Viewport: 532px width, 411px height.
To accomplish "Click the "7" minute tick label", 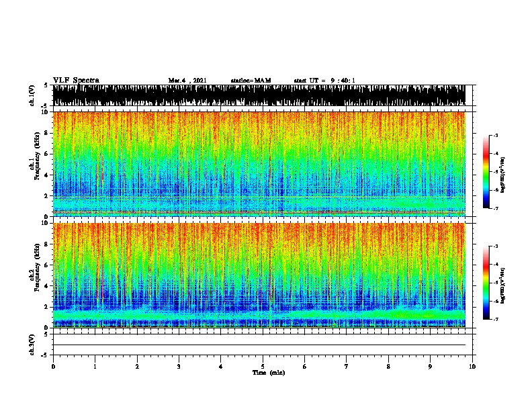I will (x=347, y=367).
